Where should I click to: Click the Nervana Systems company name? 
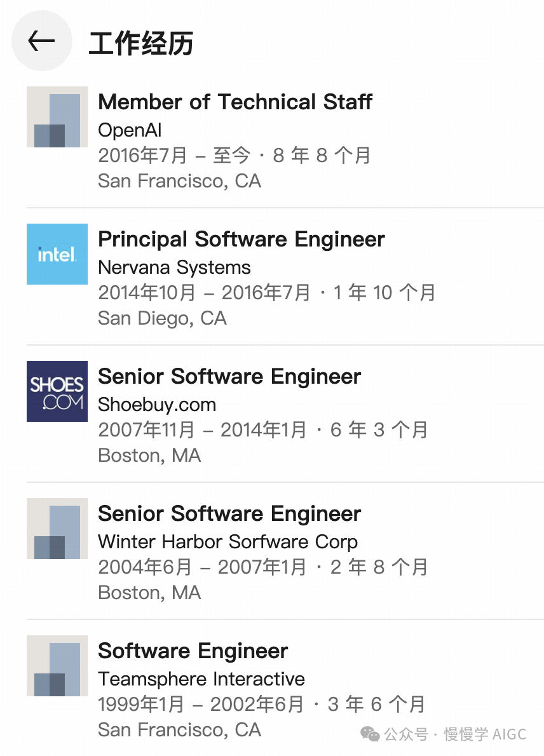tap(174, 267)
